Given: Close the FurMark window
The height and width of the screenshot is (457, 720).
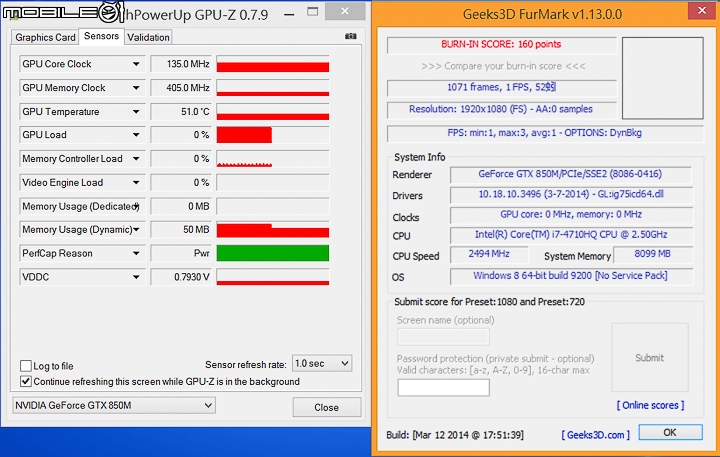Looking at the screenshot, I should (702, 11).
